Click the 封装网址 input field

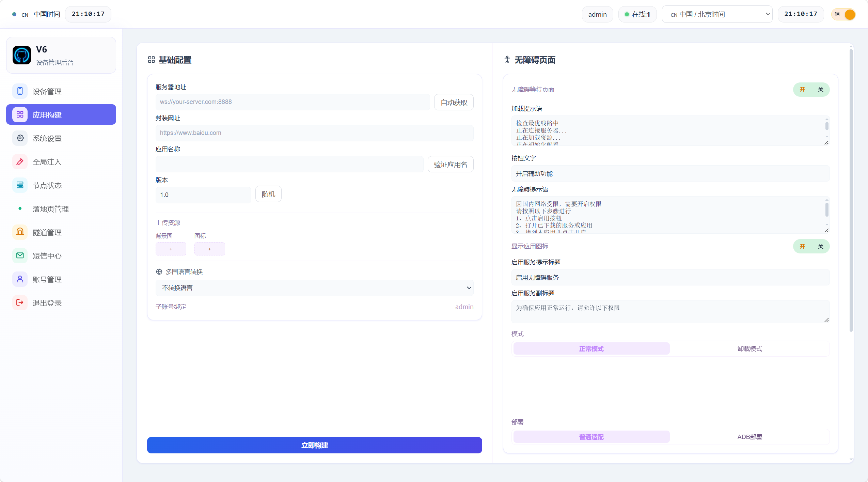tap(314, 133)
